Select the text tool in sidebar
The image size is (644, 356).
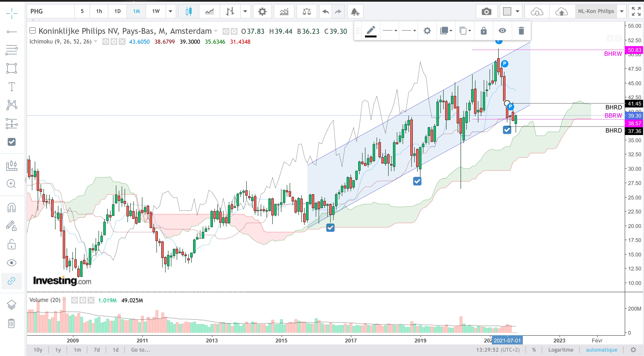tap(12, 86)
